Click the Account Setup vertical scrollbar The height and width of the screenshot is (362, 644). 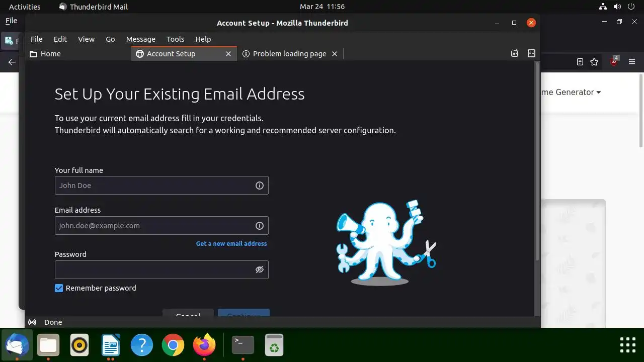click(537, 161)
